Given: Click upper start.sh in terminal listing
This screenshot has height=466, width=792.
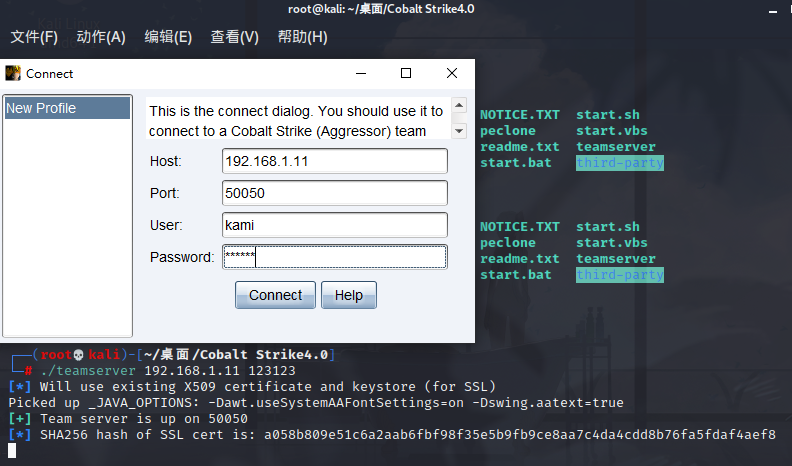Looking at the screenshot, I should coord(608,115).
